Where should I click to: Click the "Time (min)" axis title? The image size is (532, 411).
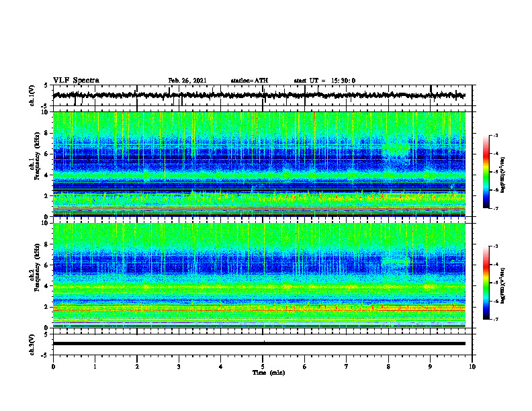pos(269,373)
